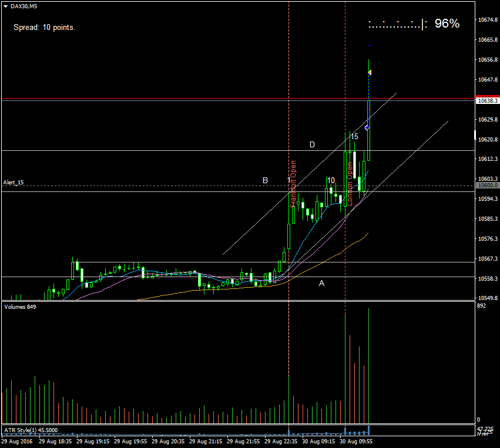
Task: Click the Alert_15 horizontal line label
Action: [x=13, y=183]
